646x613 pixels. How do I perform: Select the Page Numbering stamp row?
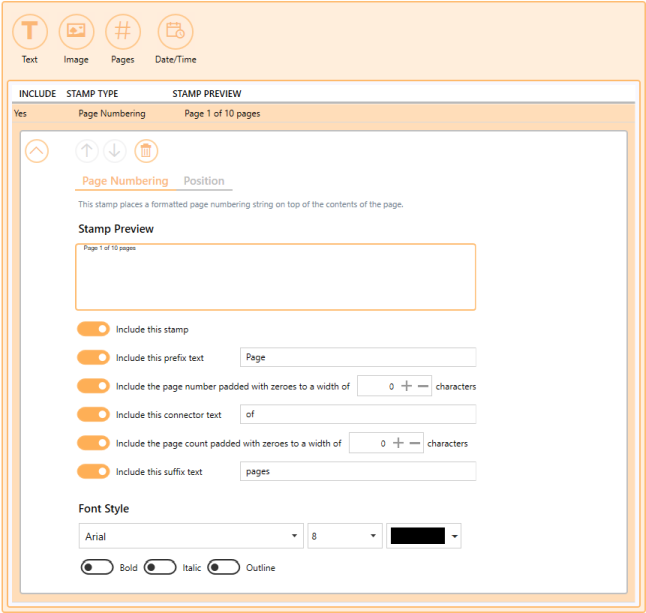pos(323,113)
